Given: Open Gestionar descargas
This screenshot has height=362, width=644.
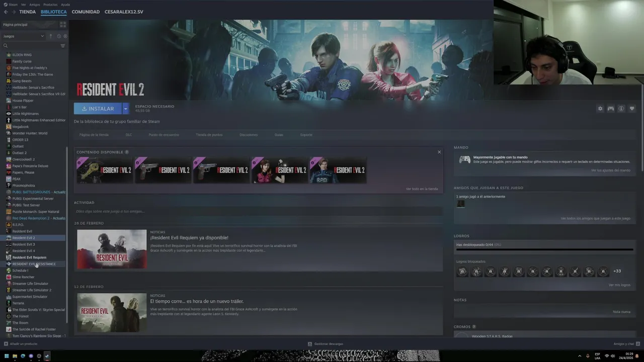Looking at the screenshot, I should (326, 344).
